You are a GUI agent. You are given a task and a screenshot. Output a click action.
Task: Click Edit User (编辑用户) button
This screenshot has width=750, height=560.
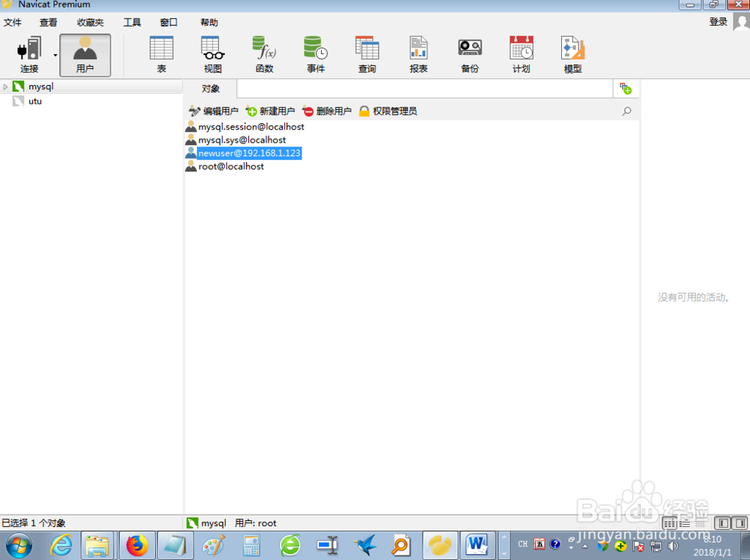click(214, 111)
